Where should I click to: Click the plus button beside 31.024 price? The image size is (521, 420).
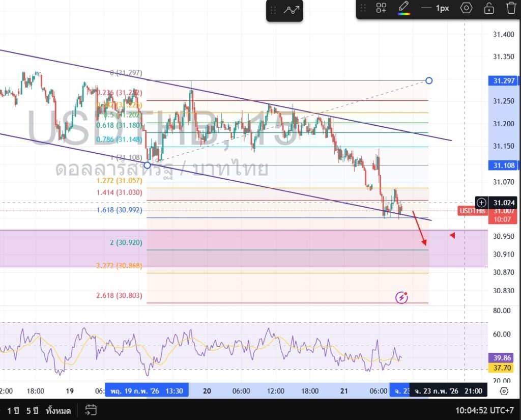pos(481,203)
